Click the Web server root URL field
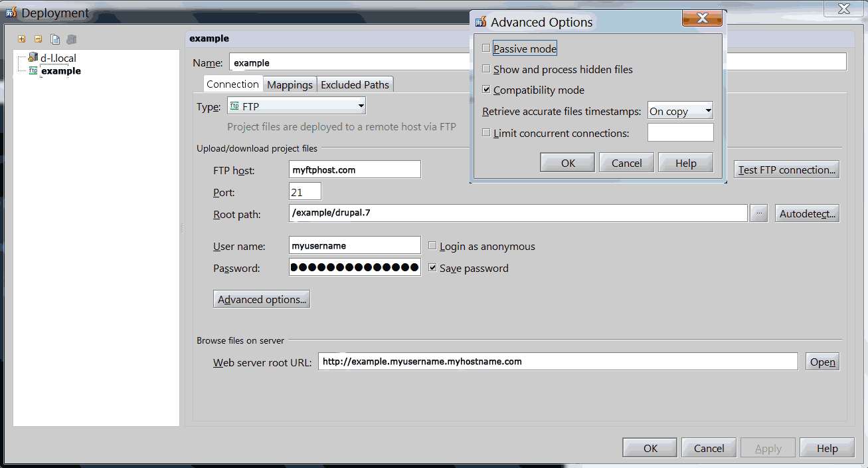This screenshot has width=868, height=468. point(558,362)
